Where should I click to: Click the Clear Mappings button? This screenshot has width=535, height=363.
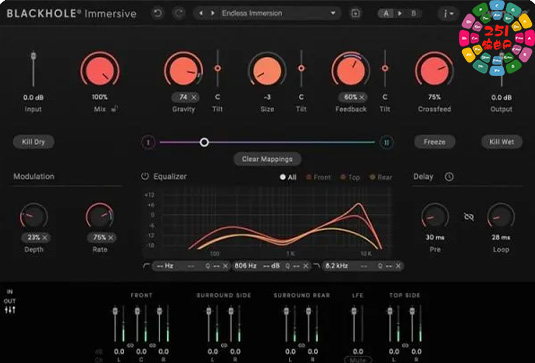[x=267, y=159]
